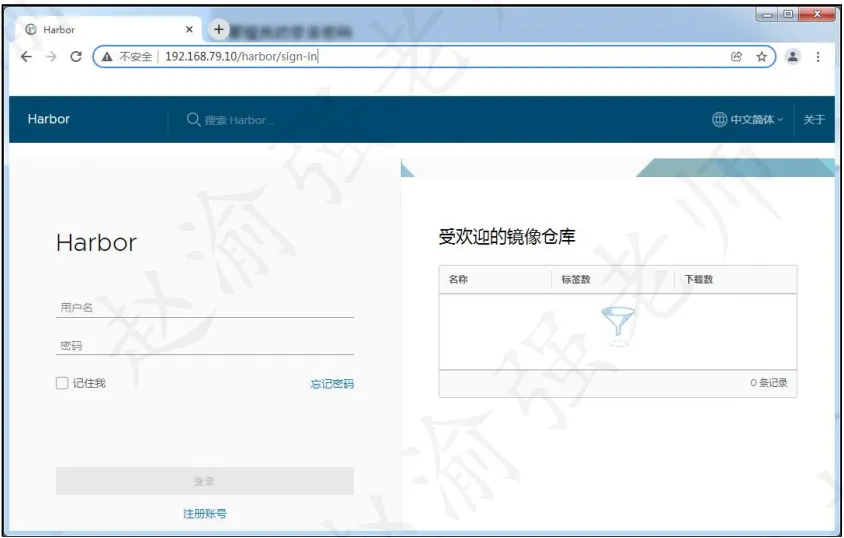This screenshot has height=538, width=844.
Task: Click the Harbor logo text in header
Action: tap(48, 119)
